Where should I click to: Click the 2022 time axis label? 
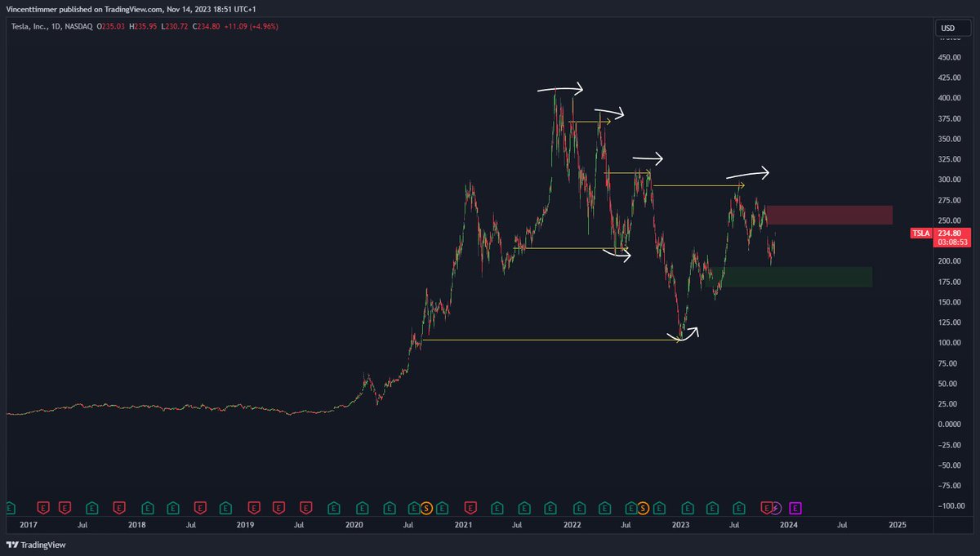[572, 526]
